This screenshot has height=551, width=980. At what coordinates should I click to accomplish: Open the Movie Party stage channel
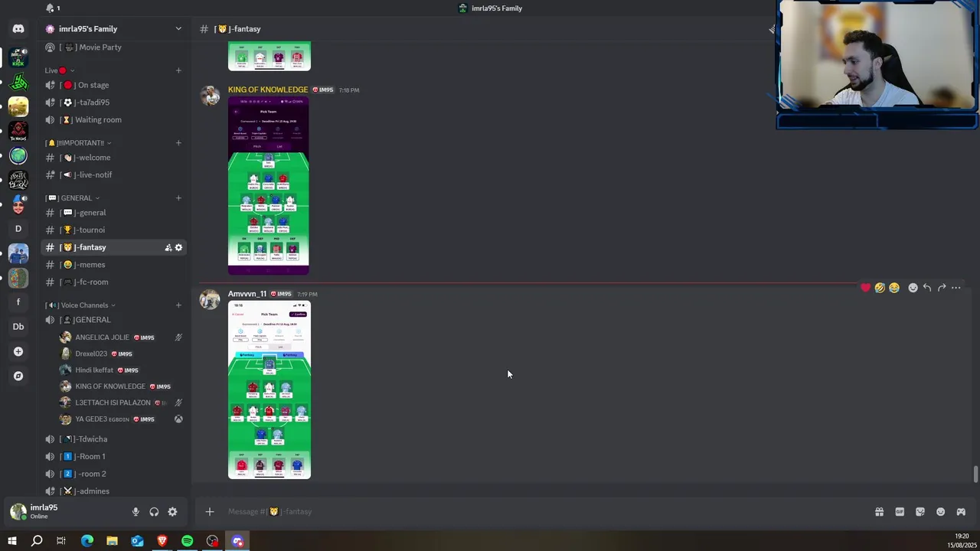point(115,47)
